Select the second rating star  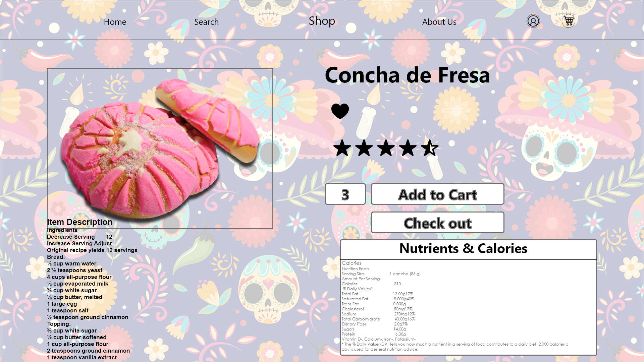(x=364, y=148)
